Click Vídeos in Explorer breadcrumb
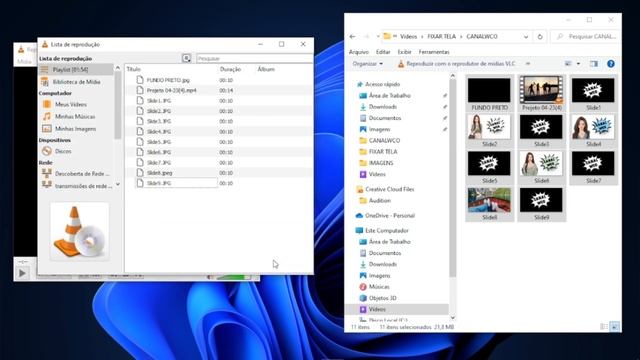Viewport: 640px width, 360px height. point(409,37)
